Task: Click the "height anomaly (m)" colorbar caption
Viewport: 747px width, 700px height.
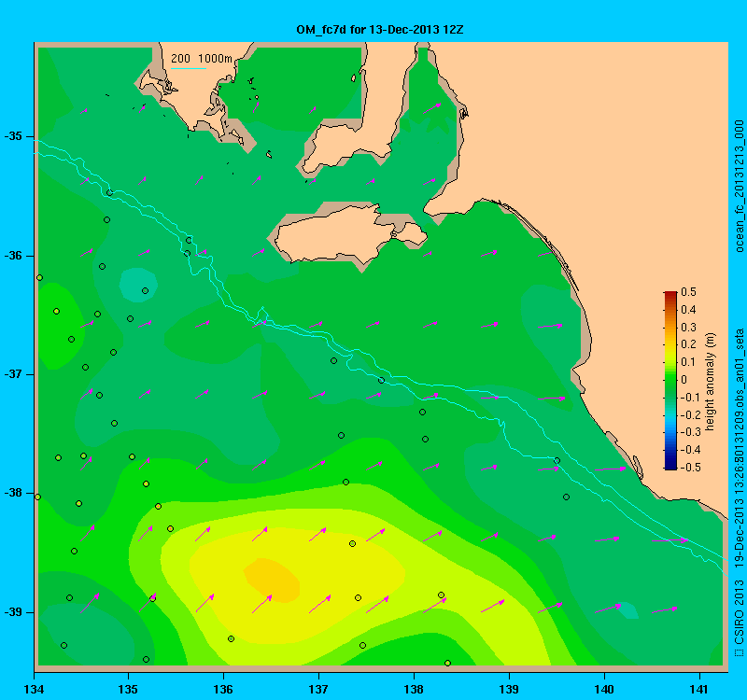Action: (711, 382)
